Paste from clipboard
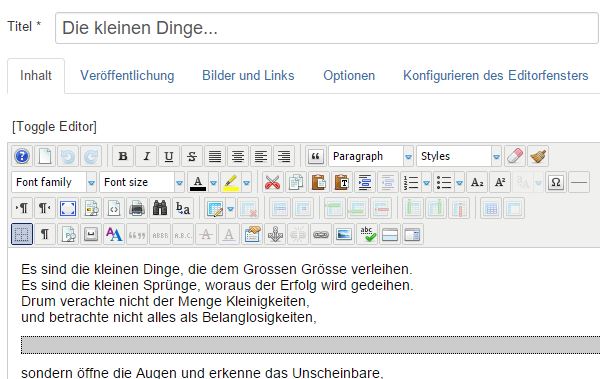Image resolution: width=600 pixels, height=379 pixels. click(x=318, y=182)
